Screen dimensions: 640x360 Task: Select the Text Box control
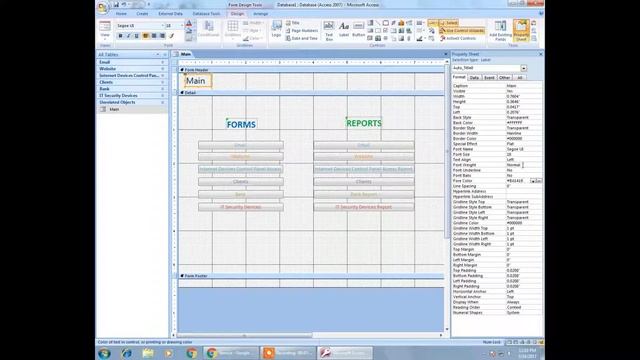(329, 31)
